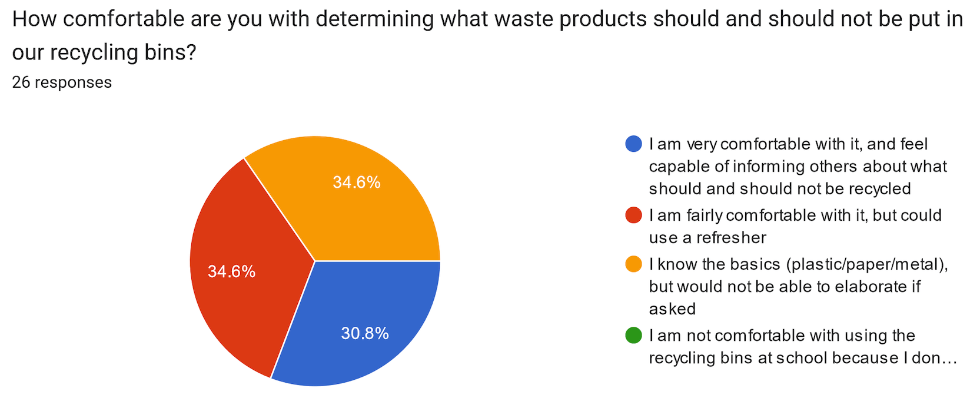
Task: Click the orange legend color dot
Action: pyautogui.click(x=633, y=264)
